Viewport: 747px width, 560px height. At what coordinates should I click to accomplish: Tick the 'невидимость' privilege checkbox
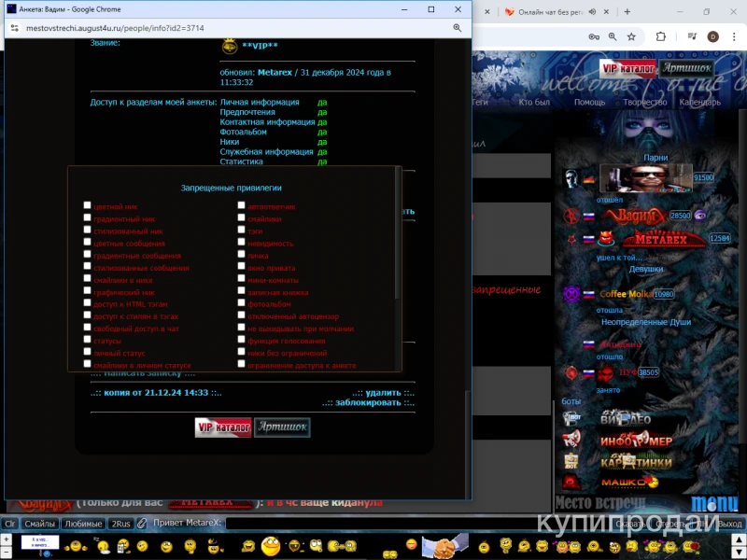241,242
